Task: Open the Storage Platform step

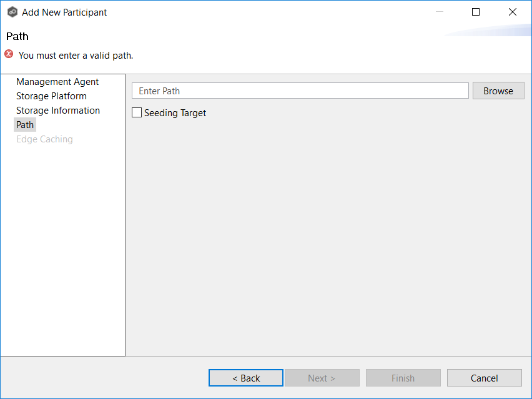Action: 51,96
